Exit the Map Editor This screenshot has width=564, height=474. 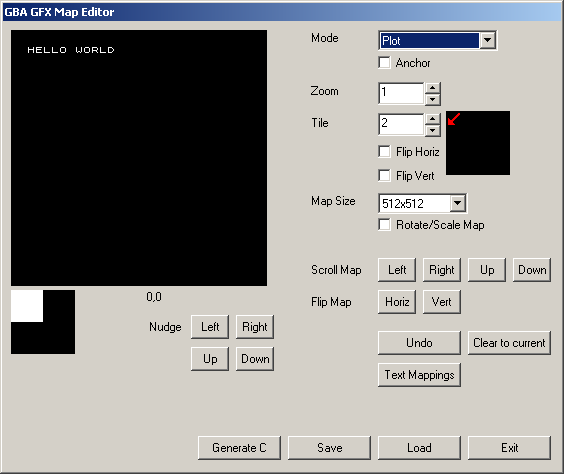point(509,448)
